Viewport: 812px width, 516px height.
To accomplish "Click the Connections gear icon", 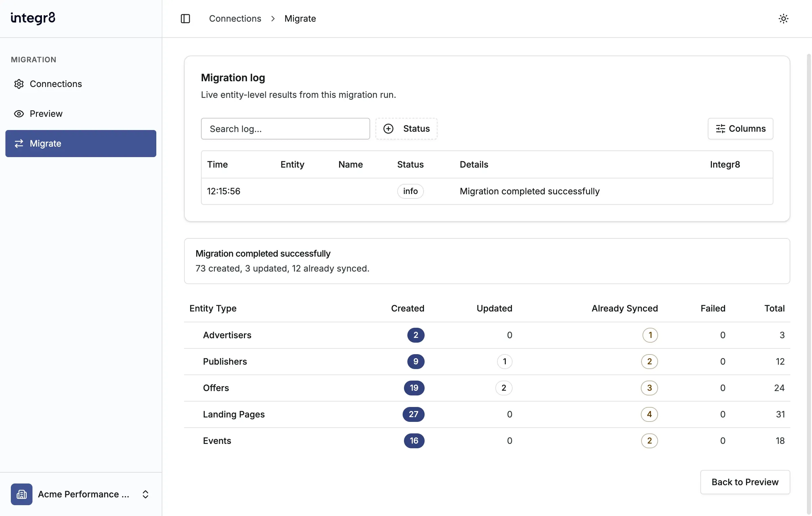I will tap(19, 84).
